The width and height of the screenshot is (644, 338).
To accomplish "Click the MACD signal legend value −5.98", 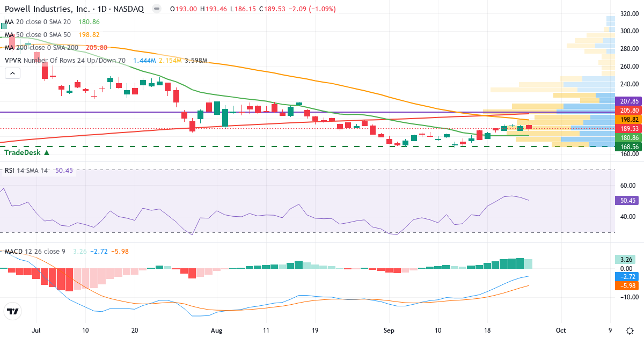I will coord(119,251).
